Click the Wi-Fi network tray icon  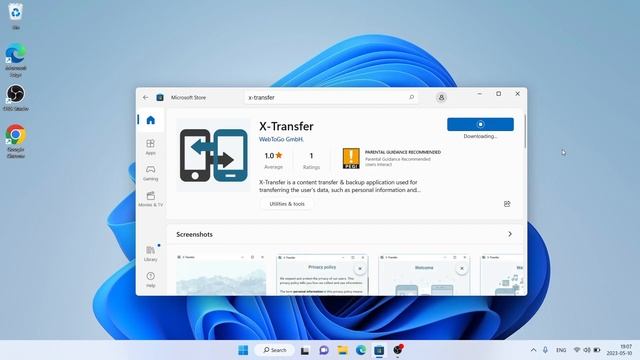[577, 350]
